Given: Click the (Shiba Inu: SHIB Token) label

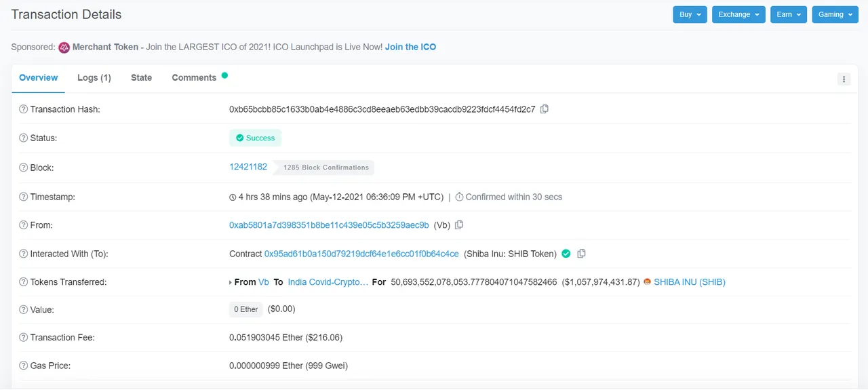Looking at the screenshot, I should [x=510, y=254].
